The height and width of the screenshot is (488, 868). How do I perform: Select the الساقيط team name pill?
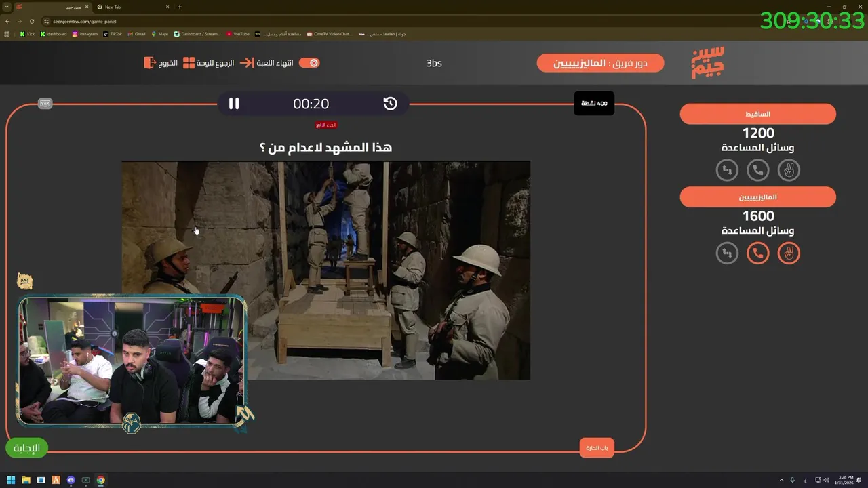(x=758, y=114)
